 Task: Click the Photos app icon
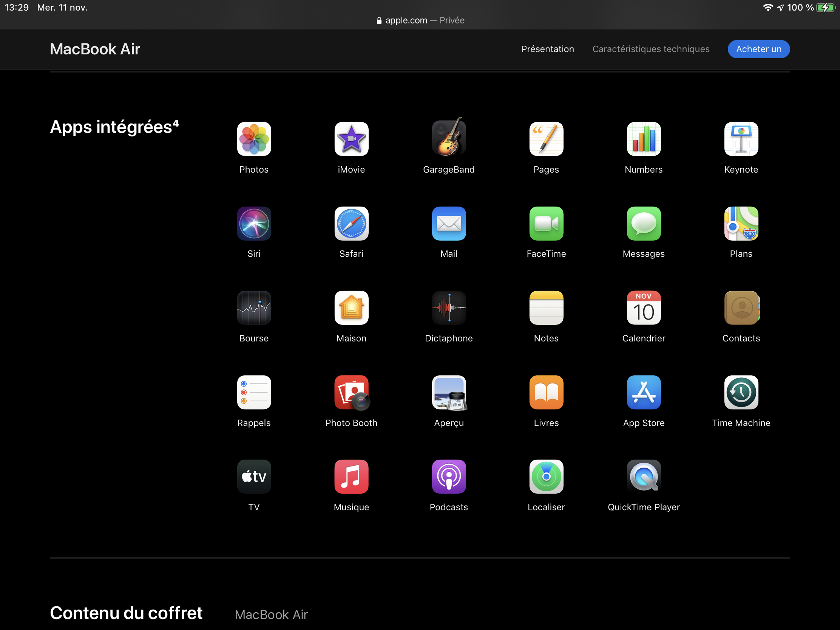click(x=254, y=139)
